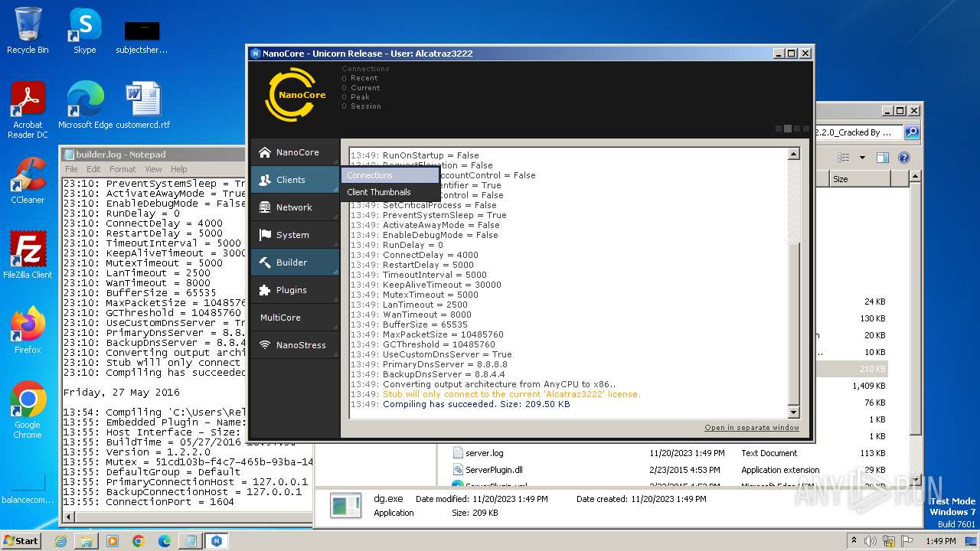Click NanoCore log scrollbar down arrow
The image size is (980, 551).
click(x=794, y=412)
